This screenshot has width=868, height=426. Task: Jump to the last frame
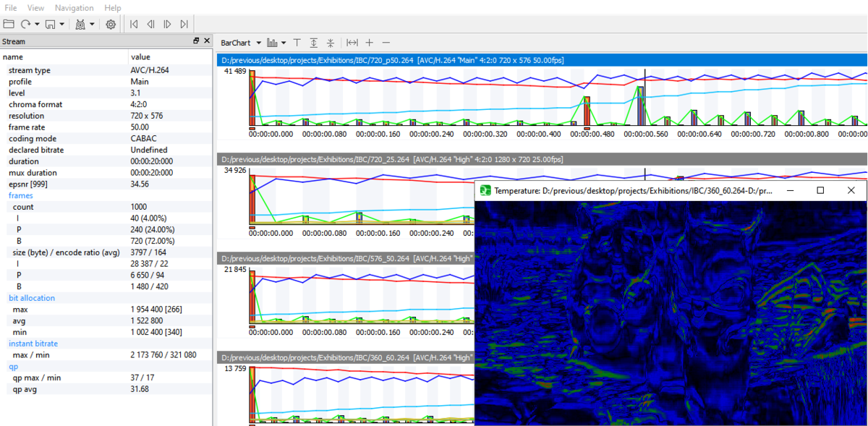pos(184,24)
